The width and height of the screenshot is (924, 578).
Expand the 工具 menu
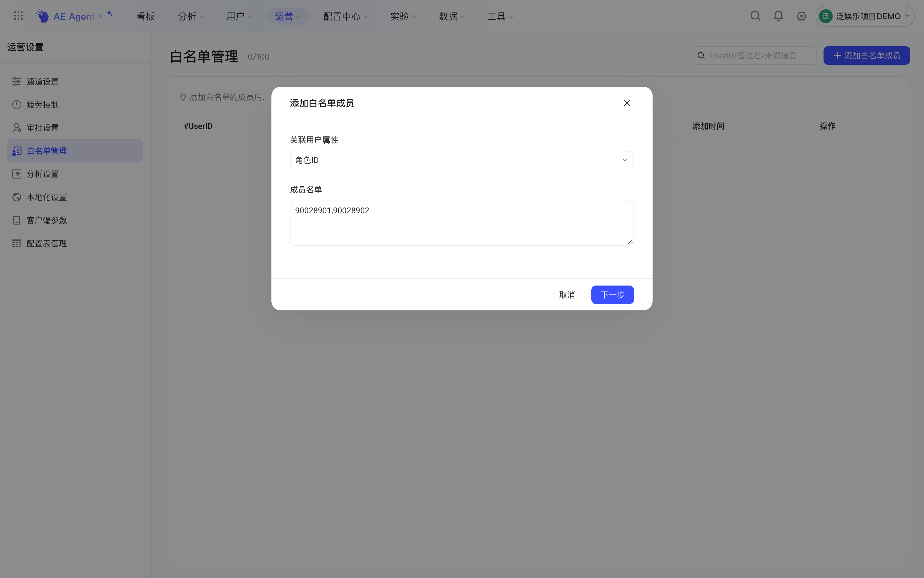(x=500, y=16)
